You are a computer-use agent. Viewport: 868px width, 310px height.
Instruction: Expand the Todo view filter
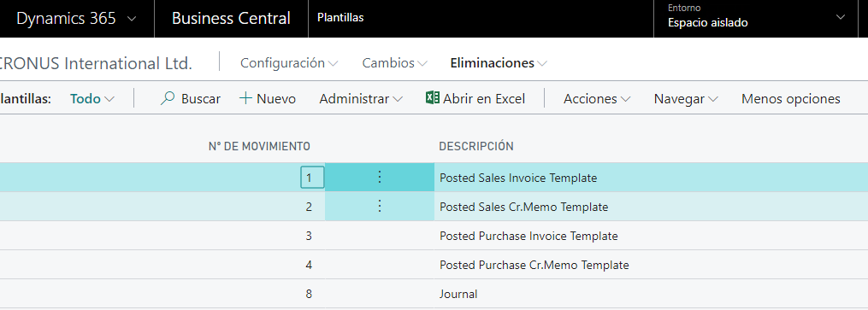click(92, 99)
